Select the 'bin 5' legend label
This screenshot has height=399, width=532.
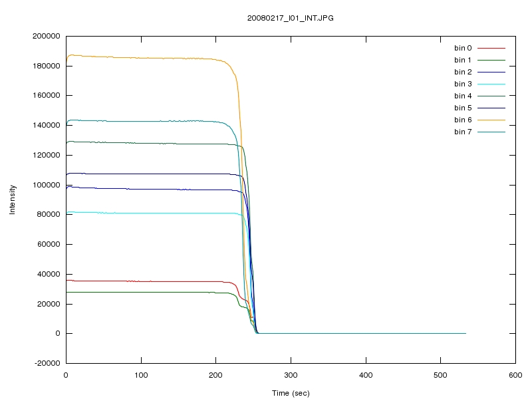point(463,108)
